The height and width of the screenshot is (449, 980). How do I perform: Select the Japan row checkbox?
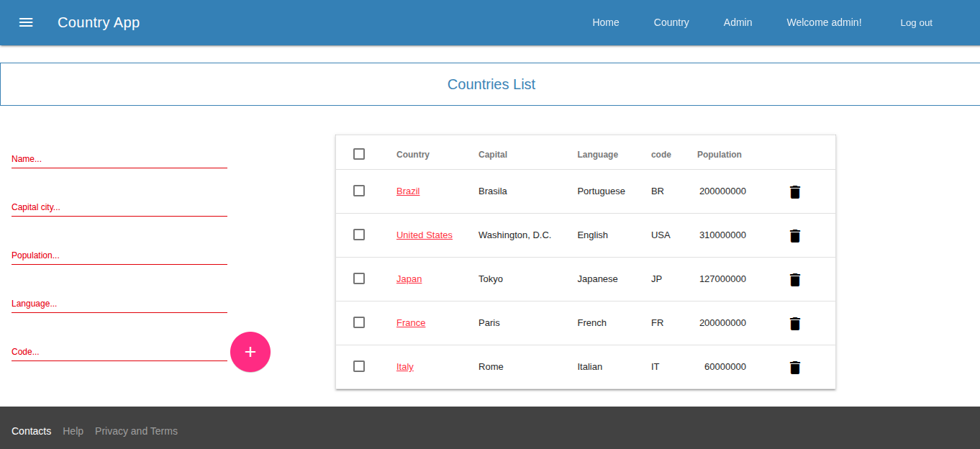pos(359,278)
